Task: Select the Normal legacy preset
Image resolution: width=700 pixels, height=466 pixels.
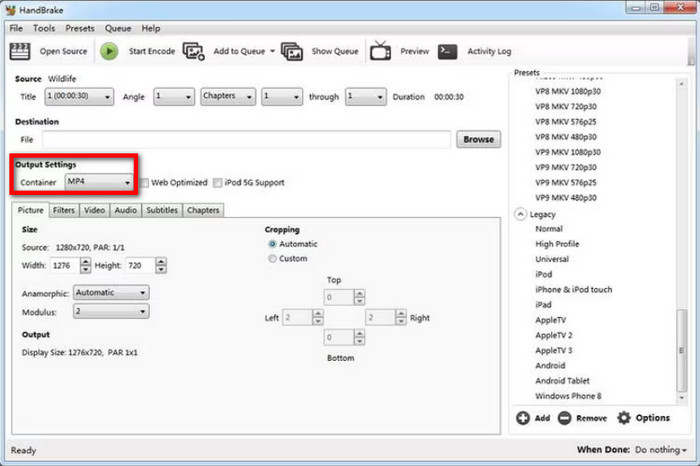Action: click(x=549, y=229)
